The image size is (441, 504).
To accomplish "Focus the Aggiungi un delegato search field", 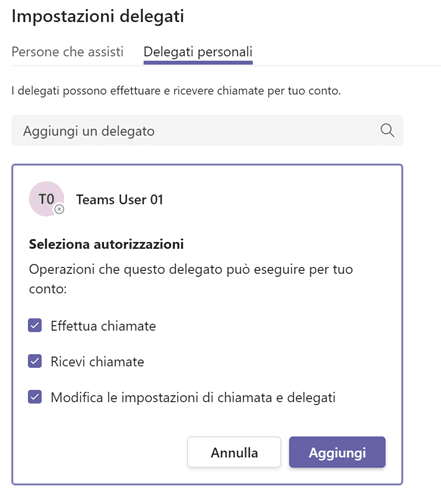I will (x=207, y=131).
